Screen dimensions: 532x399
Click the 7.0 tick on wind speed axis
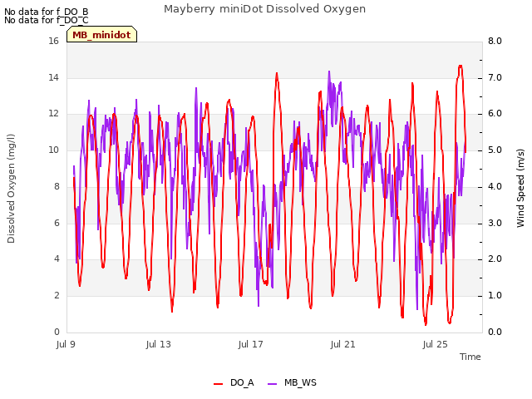[x=495, y=77]
